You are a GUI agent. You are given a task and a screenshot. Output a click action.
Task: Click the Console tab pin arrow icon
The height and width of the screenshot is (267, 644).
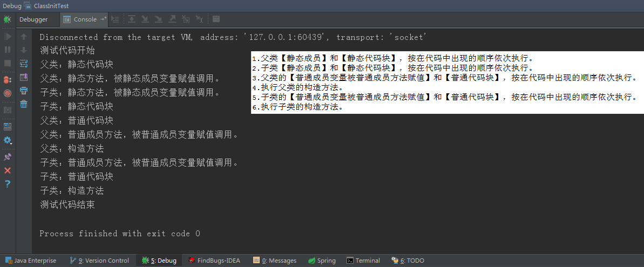(x=103, y=19)
